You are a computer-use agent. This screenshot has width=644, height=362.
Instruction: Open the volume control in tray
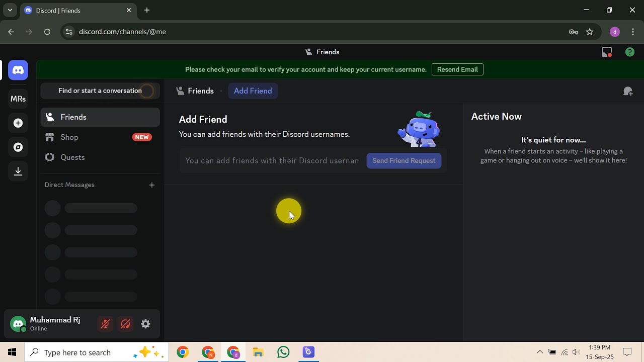pyautogui.click(x=576, y=352)
